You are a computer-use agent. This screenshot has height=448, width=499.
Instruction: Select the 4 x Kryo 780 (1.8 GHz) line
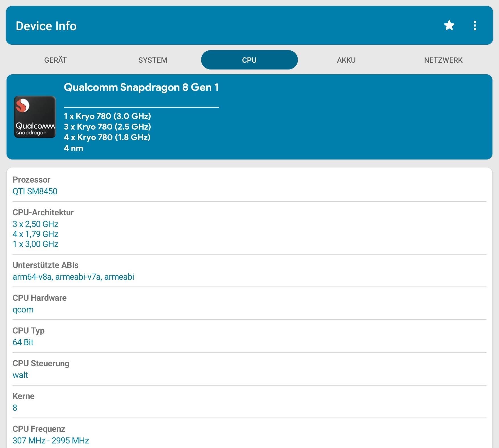107,137
